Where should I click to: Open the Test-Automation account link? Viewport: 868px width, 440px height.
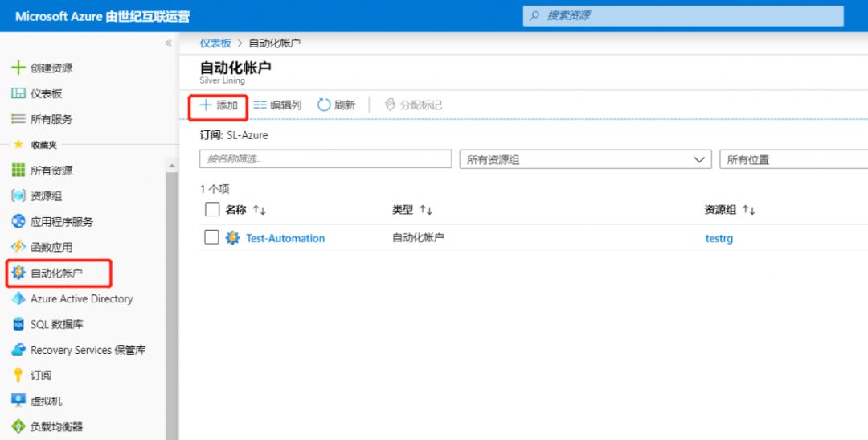(285, 238)
